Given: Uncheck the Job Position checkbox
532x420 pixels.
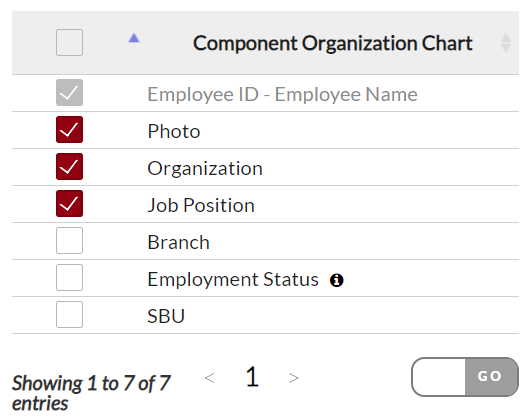Looking at the screenshot, I should coord(69,204).
